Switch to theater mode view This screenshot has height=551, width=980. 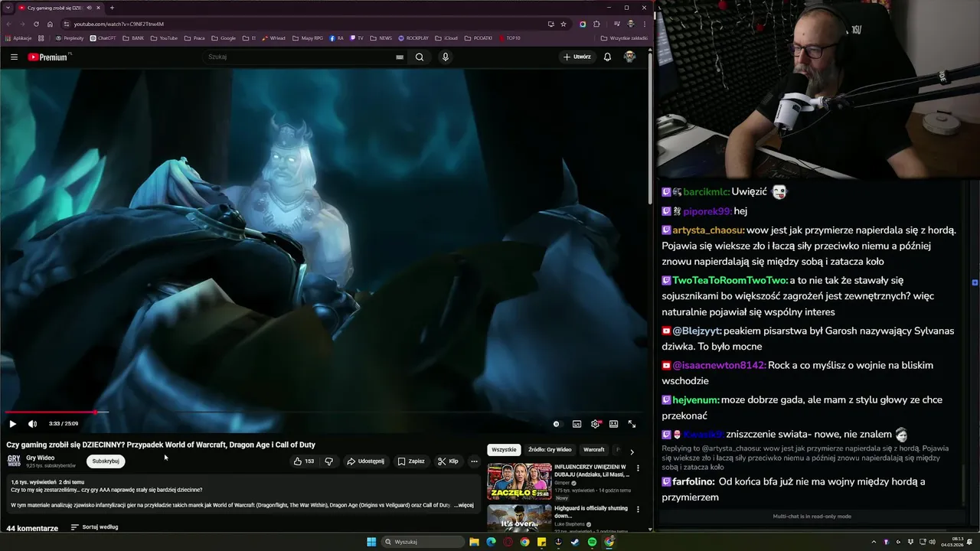613,424
